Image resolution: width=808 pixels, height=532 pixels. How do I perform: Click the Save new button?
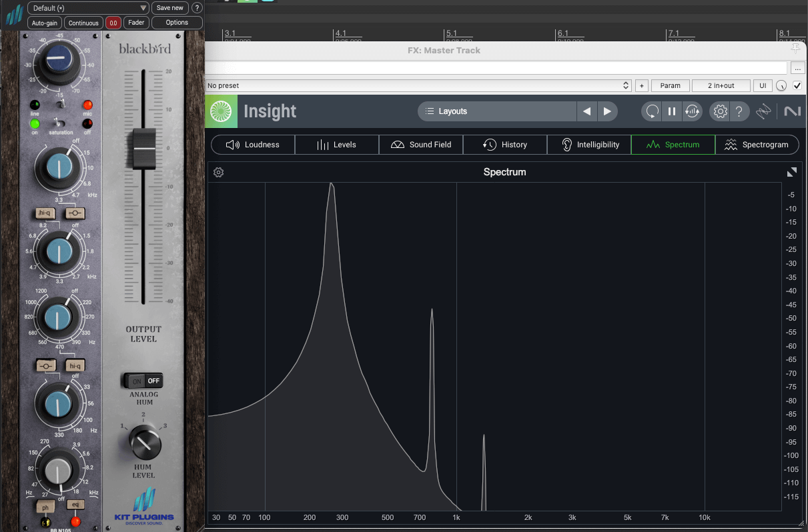(169, 8)
